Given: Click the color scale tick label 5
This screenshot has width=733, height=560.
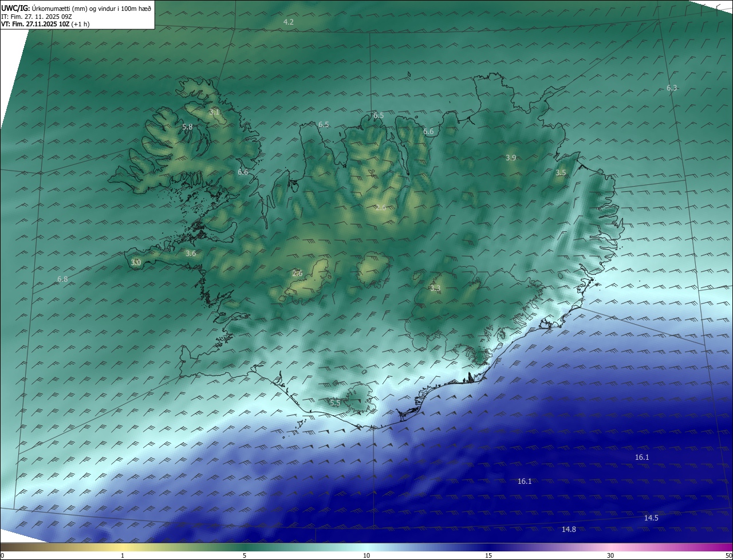Looking at the screenshot, I should 245,555.
